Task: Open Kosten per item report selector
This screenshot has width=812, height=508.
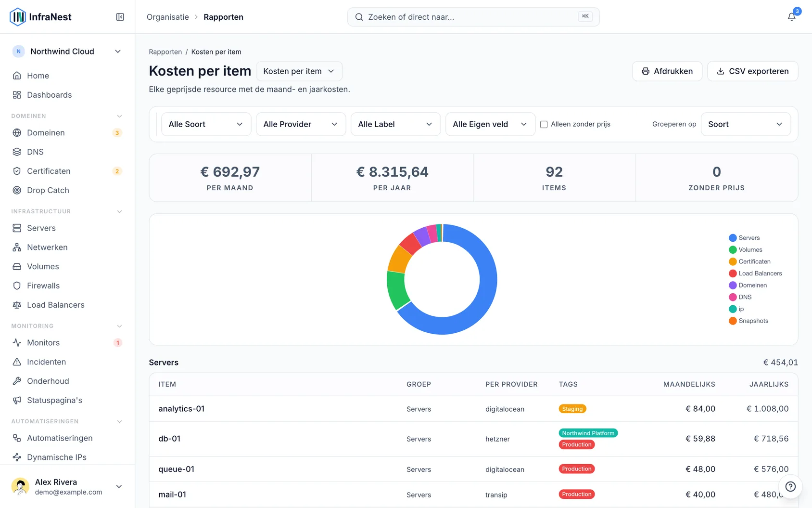Action: point(299,71)
